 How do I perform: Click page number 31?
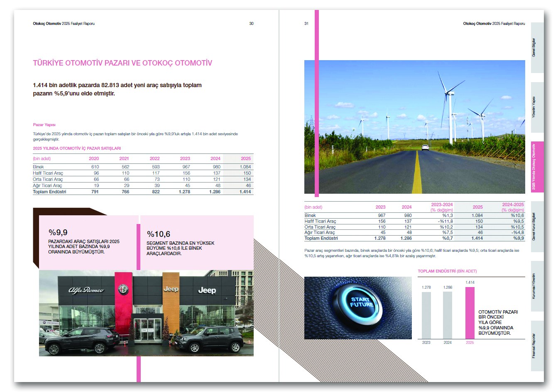point(306,24)
